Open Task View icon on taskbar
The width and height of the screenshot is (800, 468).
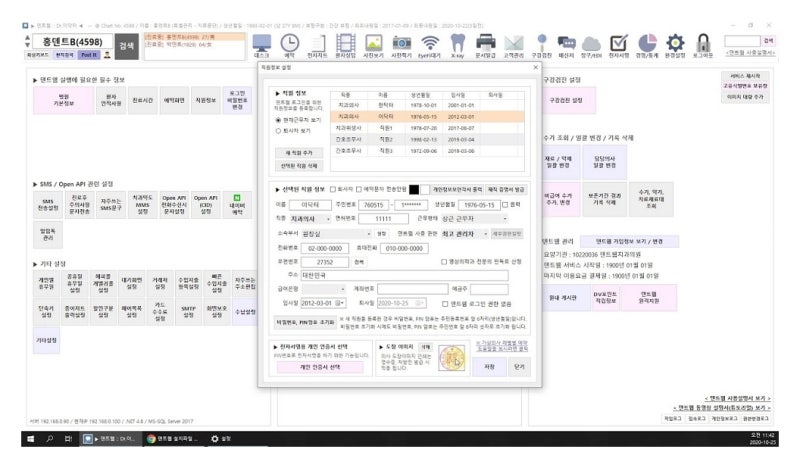coord(68,438)
